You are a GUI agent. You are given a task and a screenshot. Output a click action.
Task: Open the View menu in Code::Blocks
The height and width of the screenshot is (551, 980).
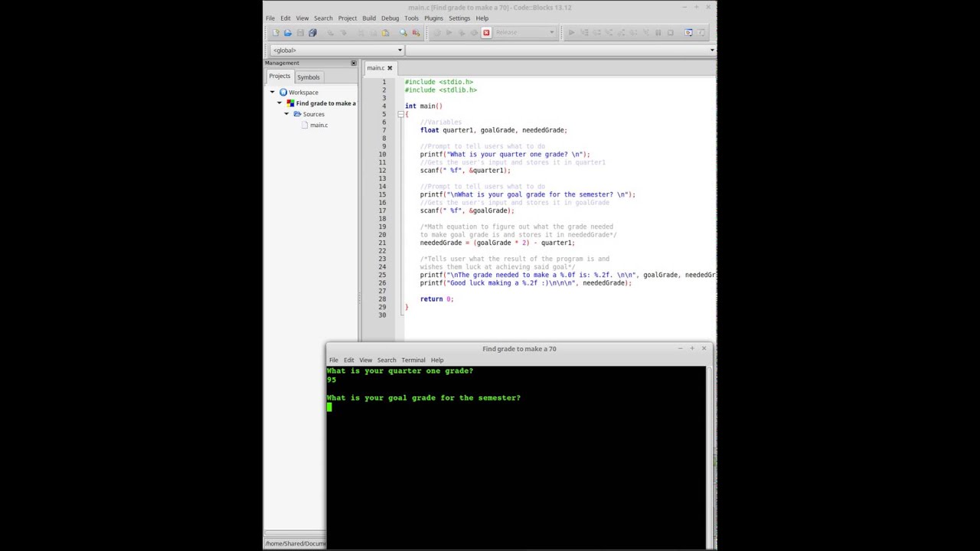pyautogui.click(x=302, y=18)
